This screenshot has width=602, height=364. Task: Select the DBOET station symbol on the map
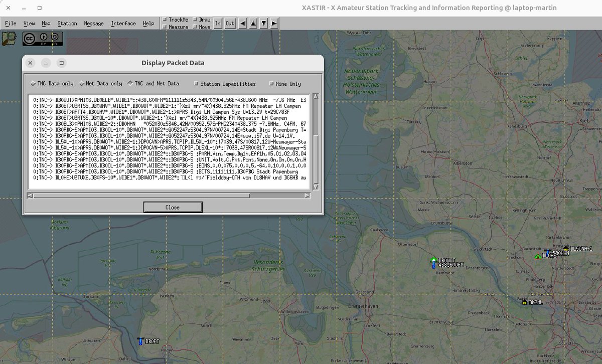click(140, 341)
